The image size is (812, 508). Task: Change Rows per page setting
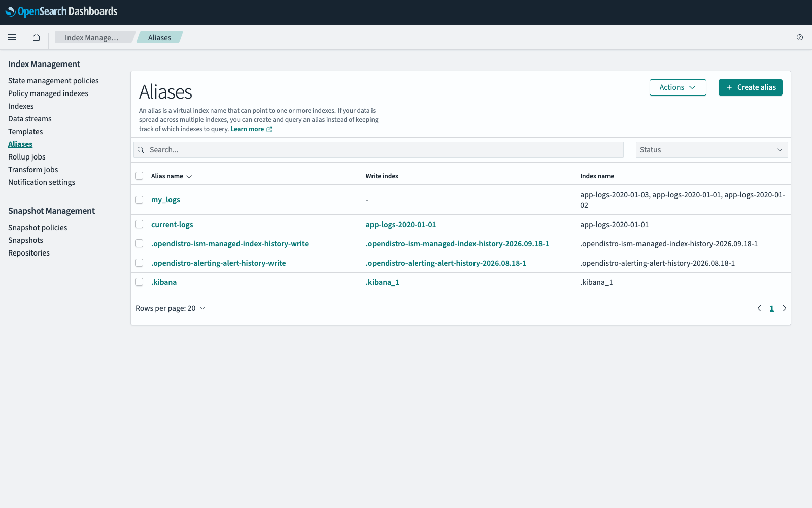click(x=171, y=308)
